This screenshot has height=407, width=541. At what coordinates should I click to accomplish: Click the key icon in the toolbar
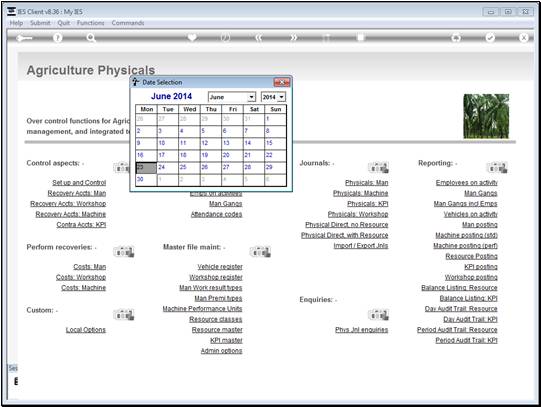coord(24,38)
